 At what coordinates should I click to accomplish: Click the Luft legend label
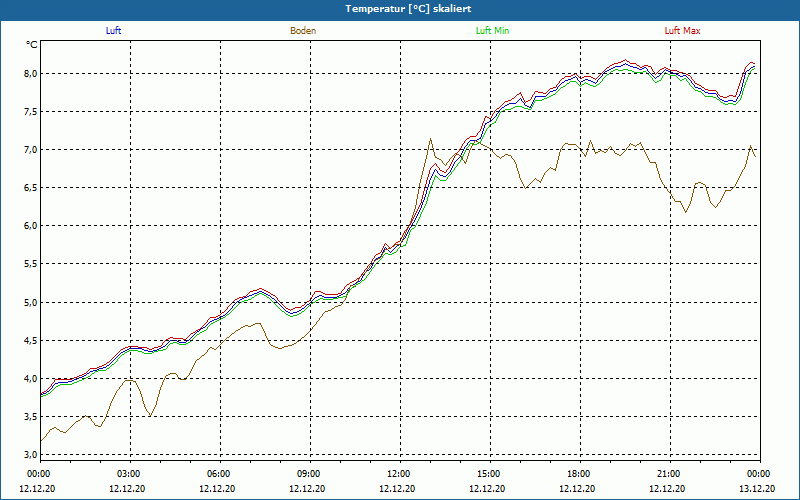(x=113, y=31)
